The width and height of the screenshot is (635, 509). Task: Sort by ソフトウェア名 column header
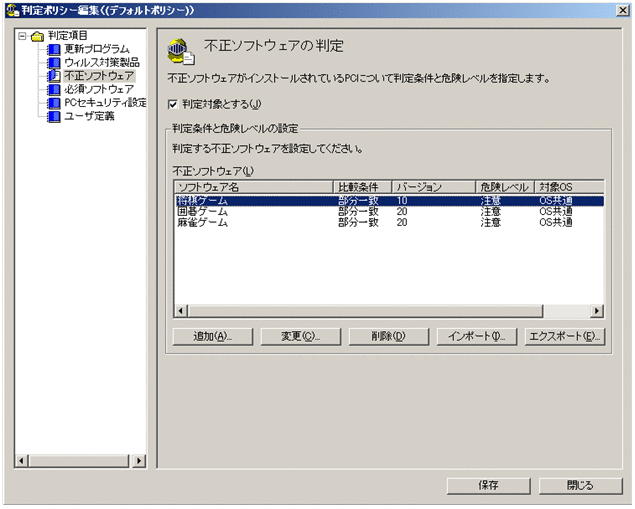pos(254,187)
